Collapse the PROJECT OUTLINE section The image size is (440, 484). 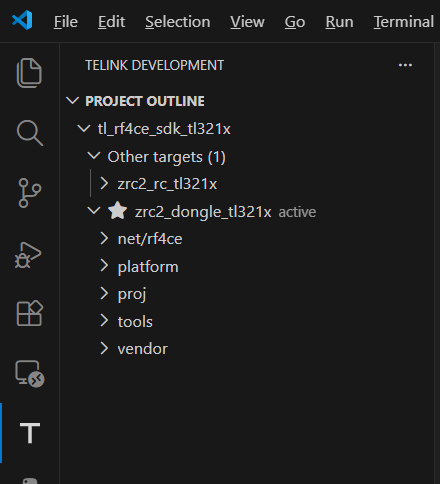[x=73, y=101]
